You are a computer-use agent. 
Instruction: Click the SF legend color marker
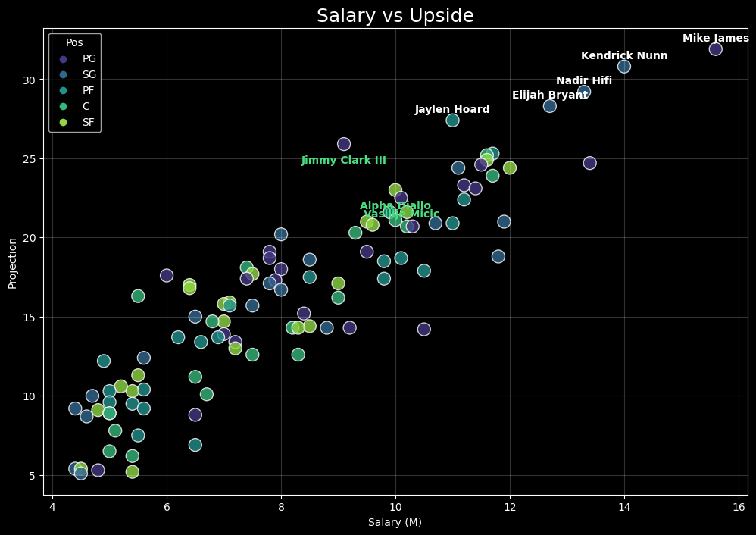click(x=64, y=123)
